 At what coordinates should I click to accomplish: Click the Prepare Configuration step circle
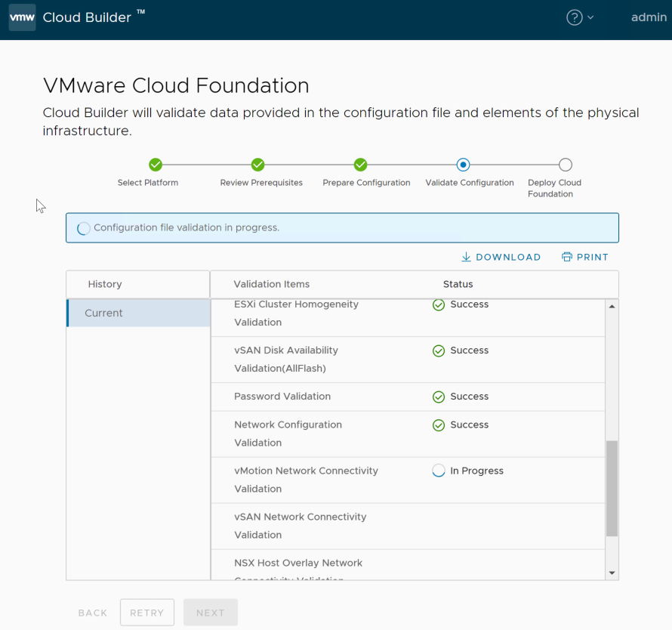(360, 165)
